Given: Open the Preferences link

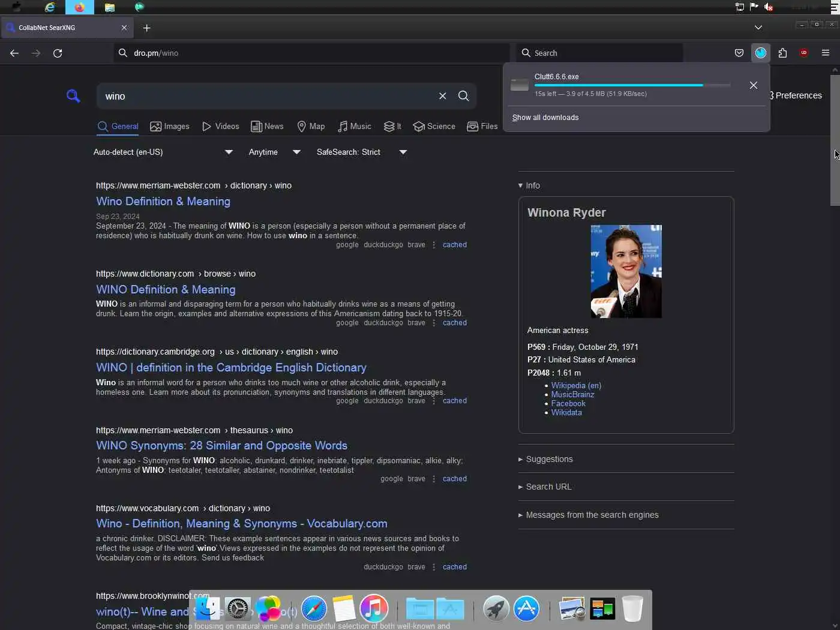Looking at the screenshot, I should click(x=796, y=95).
